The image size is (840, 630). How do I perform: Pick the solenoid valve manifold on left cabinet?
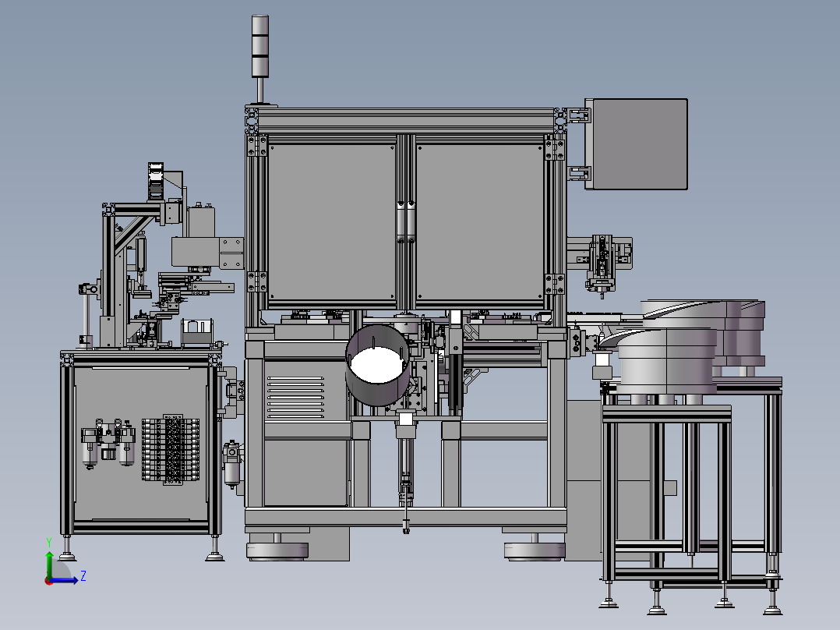coord(171,449)
